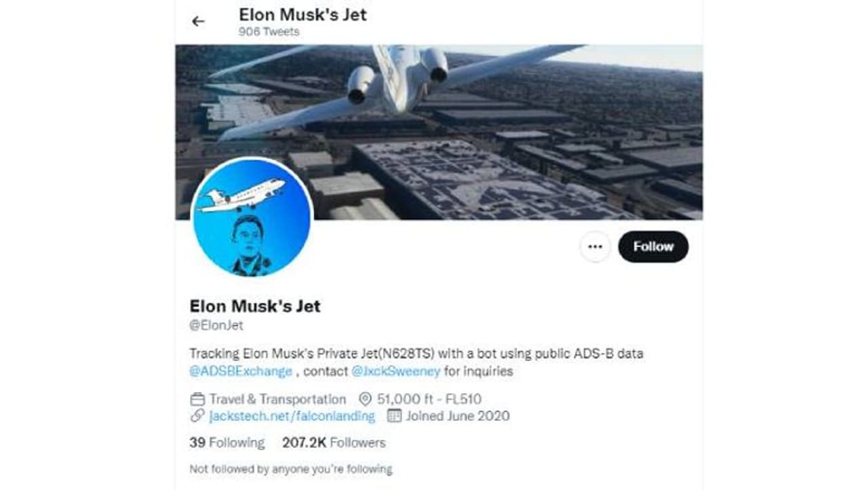Open the @ADSBExchange mention link
868x490 pixels.
coord(241,371)
